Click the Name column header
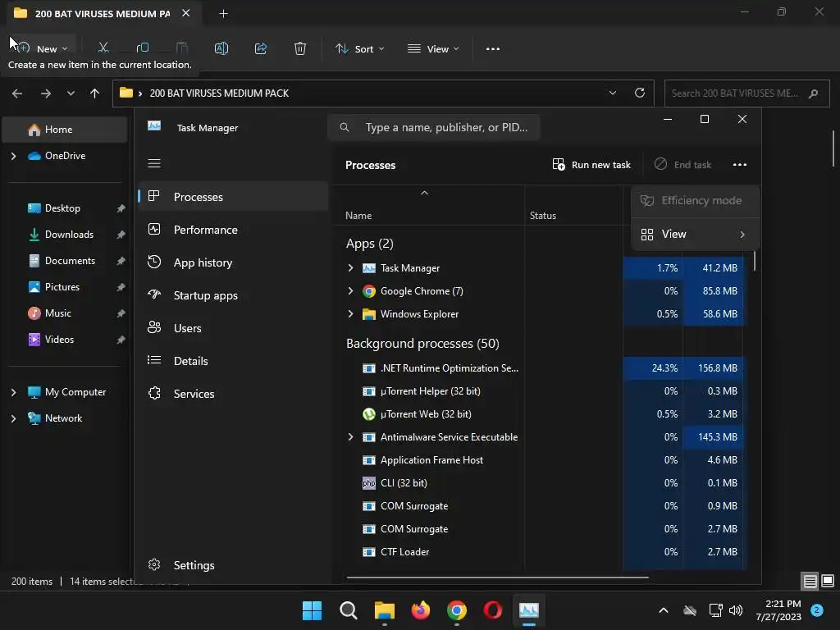The image size is (840, 630). (x=358, y=216)
